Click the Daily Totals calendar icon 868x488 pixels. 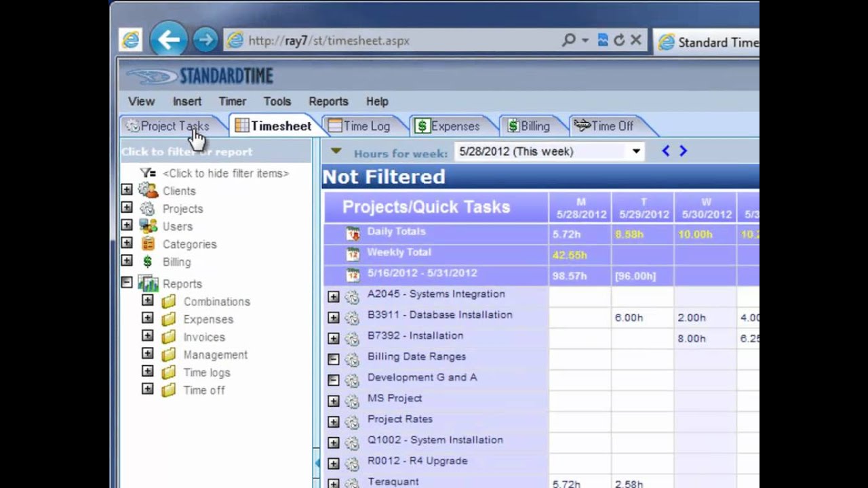(353, 234)
